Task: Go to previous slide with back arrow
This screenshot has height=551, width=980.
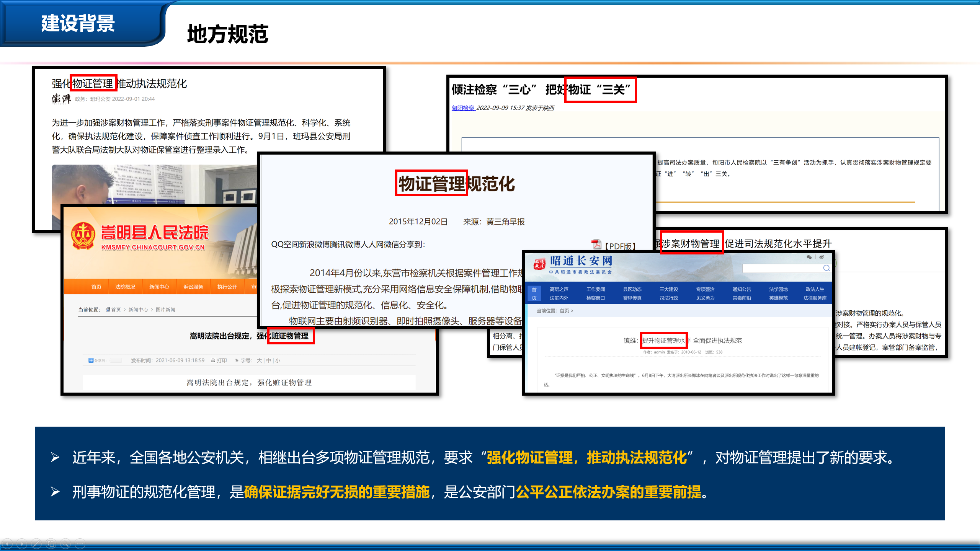Action: click(x=8, y=544)
